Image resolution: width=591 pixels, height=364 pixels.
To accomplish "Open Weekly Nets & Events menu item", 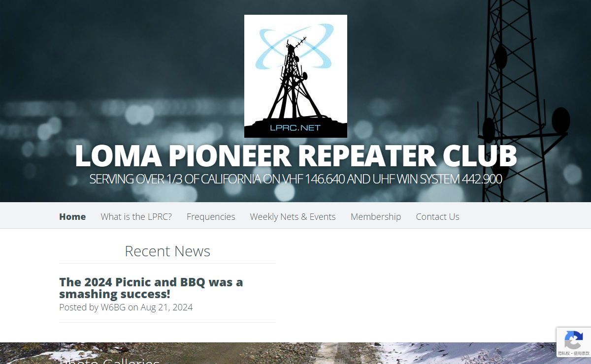I will tap(293, 216).
